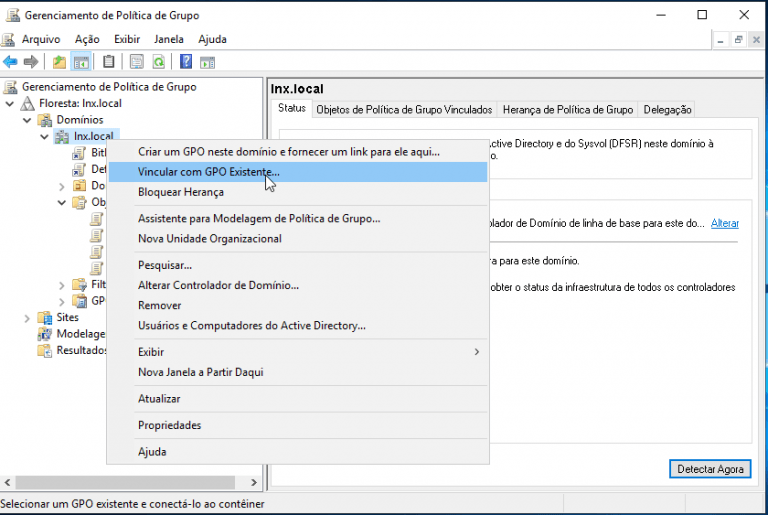This screenshot has width=768, height=515.
Task: Choose Remover from context menu
Action: (298, 305)
